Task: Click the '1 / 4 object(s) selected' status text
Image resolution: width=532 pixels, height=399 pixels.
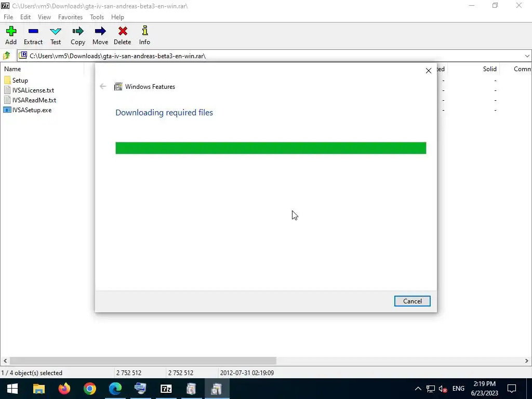Action: point(32,373)
